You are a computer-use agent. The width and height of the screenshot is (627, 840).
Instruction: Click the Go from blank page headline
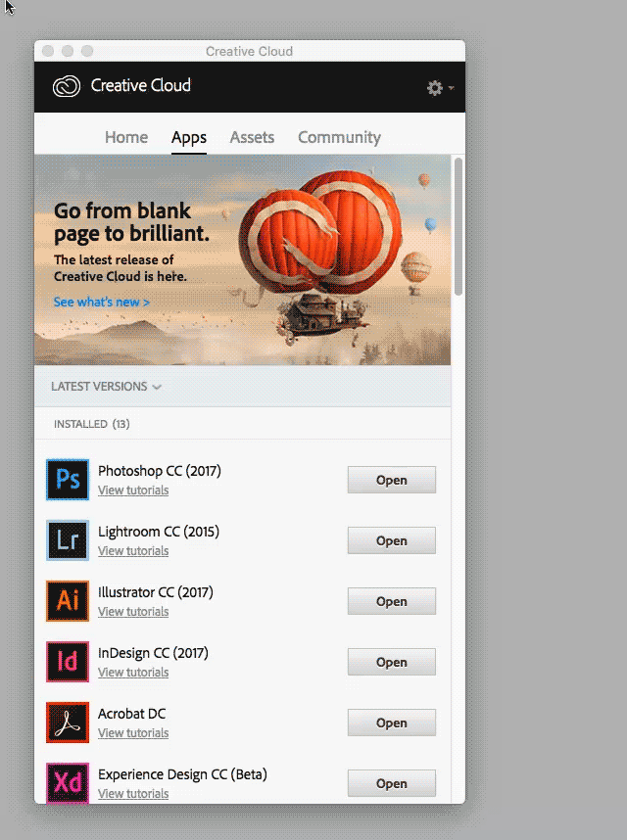(x=132, y=222)
